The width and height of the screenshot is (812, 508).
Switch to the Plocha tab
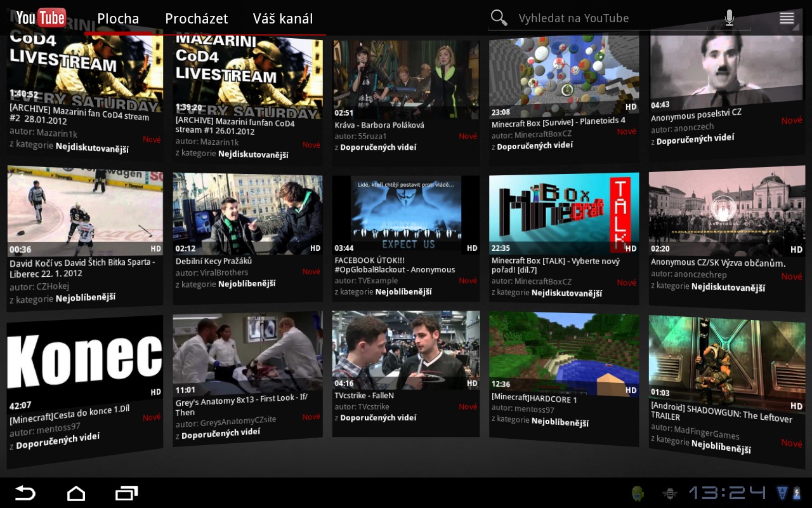tap(118, 18)
